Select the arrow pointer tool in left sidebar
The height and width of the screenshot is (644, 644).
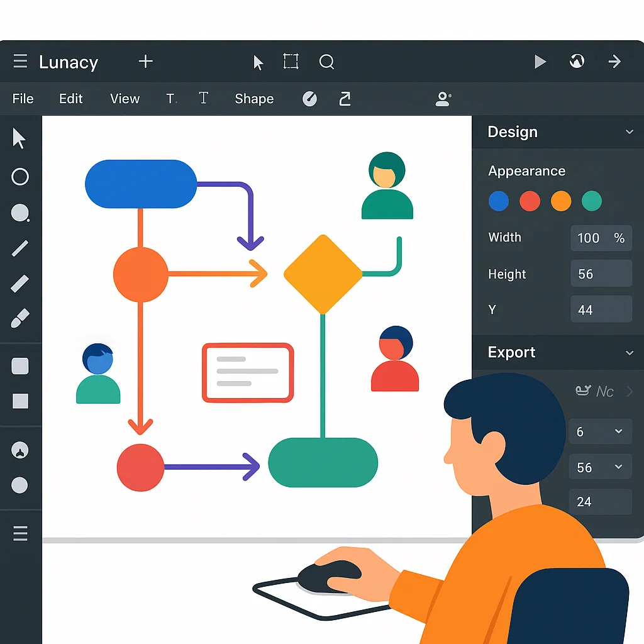[19, 138]
